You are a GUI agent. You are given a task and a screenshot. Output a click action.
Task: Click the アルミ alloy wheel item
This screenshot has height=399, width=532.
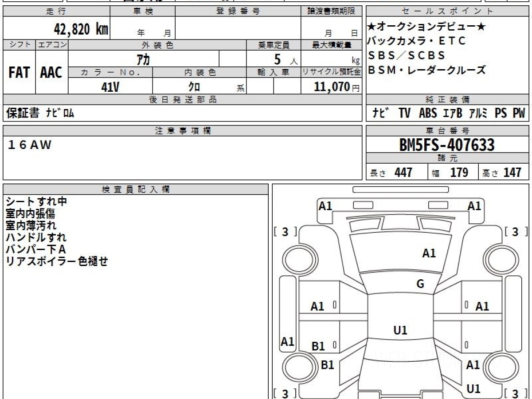pyautogui.click(x=478, y=113)
